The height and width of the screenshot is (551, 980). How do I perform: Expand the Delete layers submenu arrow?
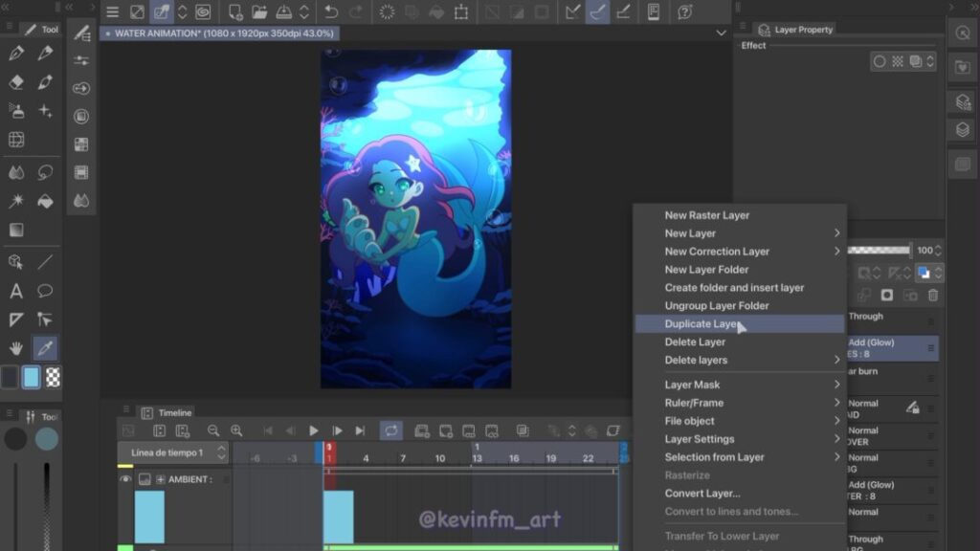click(836, 360)
